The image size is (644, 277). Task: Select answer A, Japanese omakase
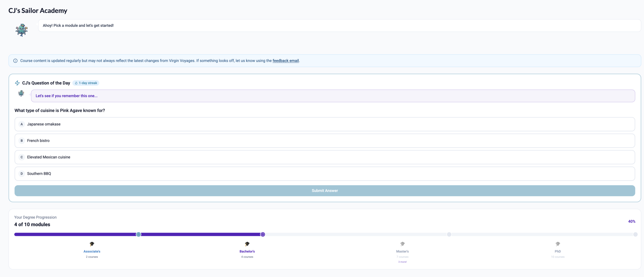(325, 124)
